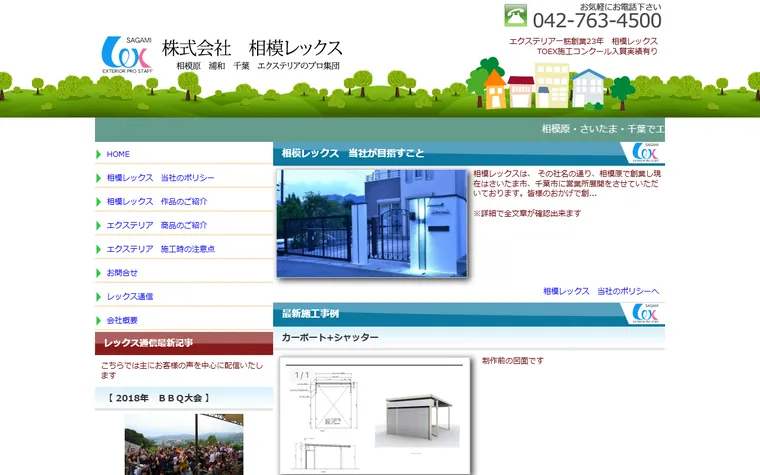The image size is (760, 475).
Task: Click the カーポート+シャッター article title
Action: [330, 337]
